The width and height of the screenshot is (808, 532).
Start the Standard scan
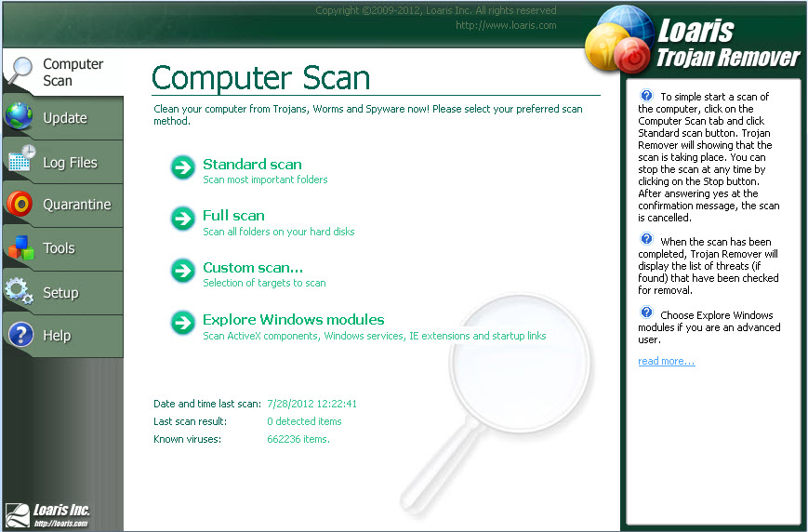pos(252,164)
